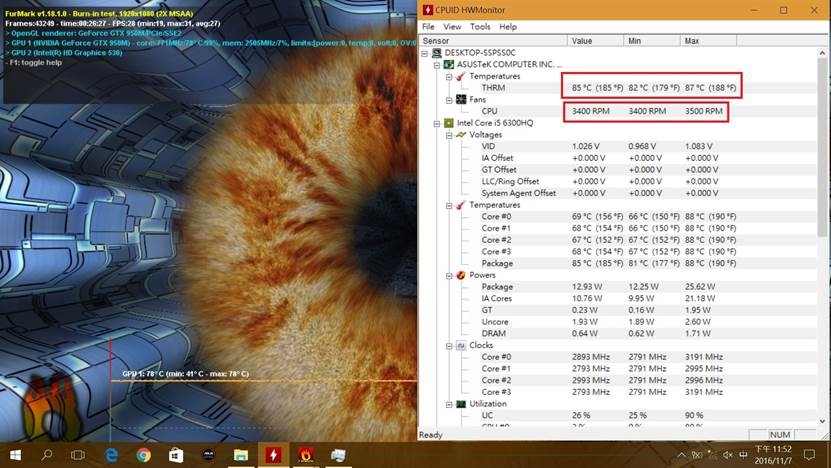The height and width of the screenshot is (468, 831).
Task: Open the Windows Start menu
Action: (x=15, y=455)
